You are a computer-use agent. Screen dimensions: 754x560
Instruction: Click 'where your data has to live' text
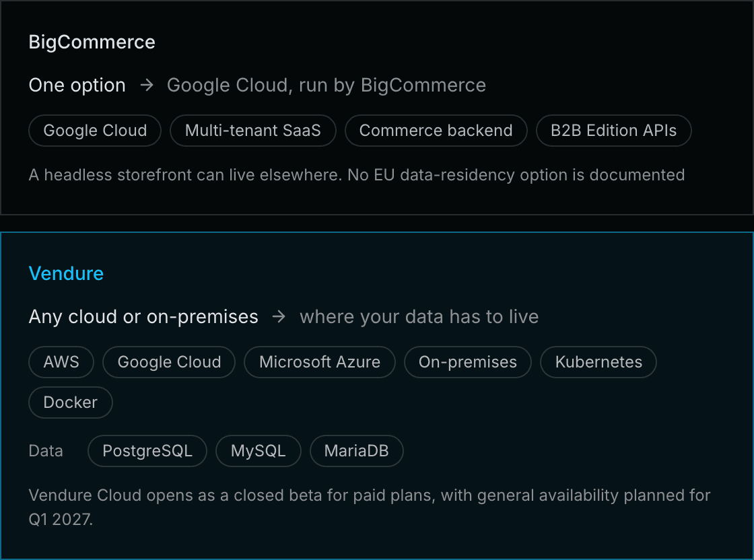tap(419, 317)
